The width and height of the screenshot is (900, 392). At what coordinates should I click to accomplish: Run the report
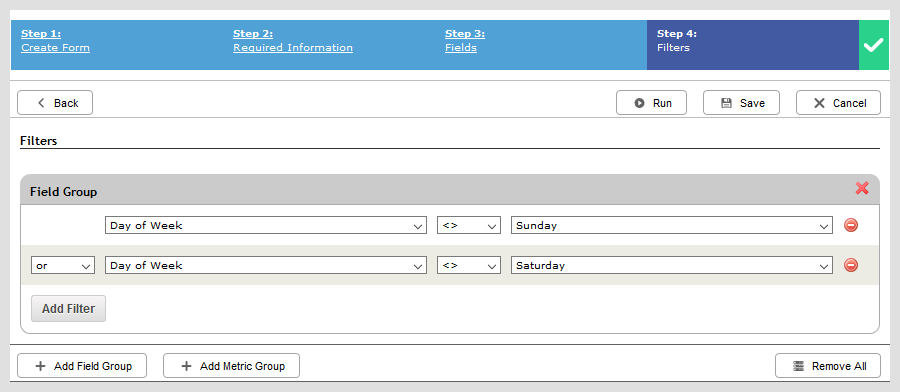pos(651,103)
